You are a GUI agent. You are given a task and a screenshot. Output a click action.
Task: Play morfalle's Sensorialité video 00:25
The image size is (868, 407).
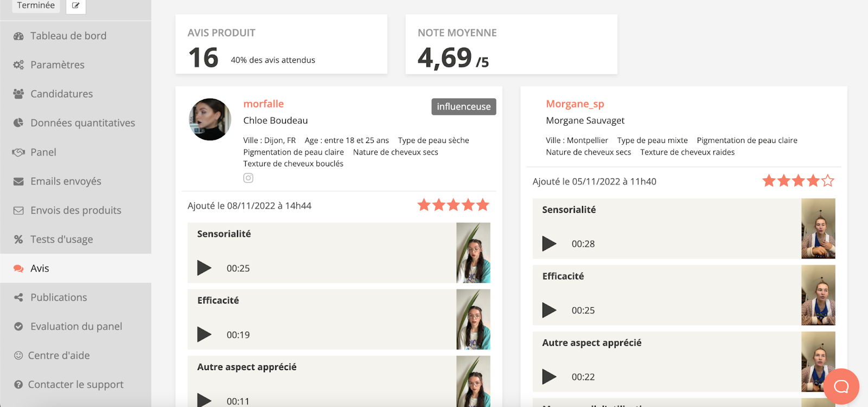204,268
